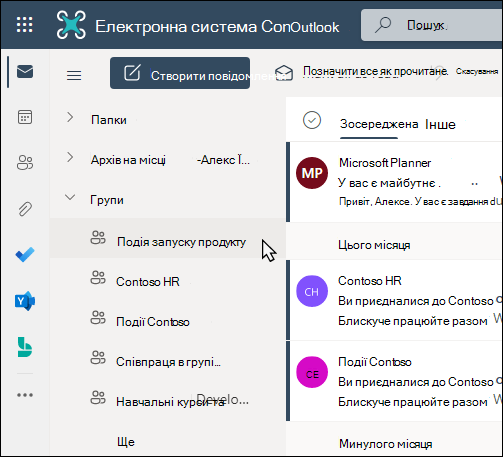The width and height of the screenshot is (503, 457).
Task: Click Електронна система ConOutlook title
Action: (x=217, y=27)
